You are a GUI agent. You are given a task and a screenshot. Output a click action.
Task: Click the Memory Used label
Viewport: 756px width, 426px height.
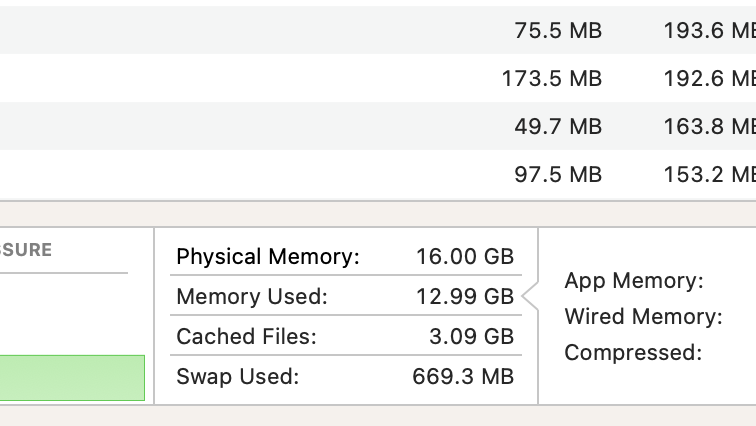point(251,297)
